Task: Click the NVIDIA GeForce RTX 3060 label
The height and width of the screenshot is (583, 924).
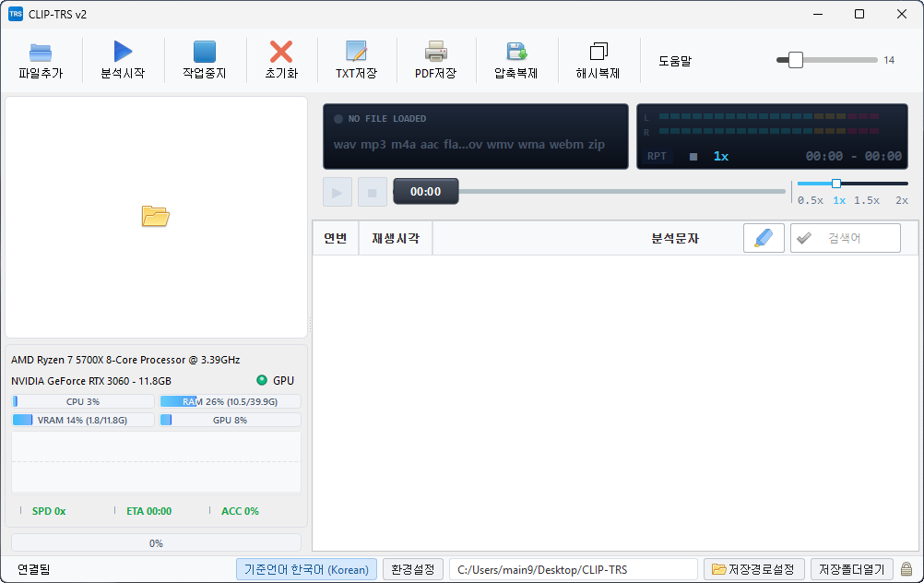Action: tap(91, 381)
